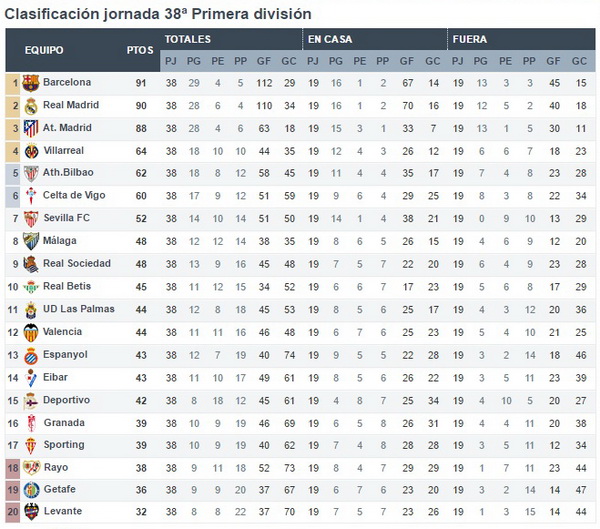This screenshot has width=600, height=529.
Task: Click the Levante club crest
Action: [31, 511]
